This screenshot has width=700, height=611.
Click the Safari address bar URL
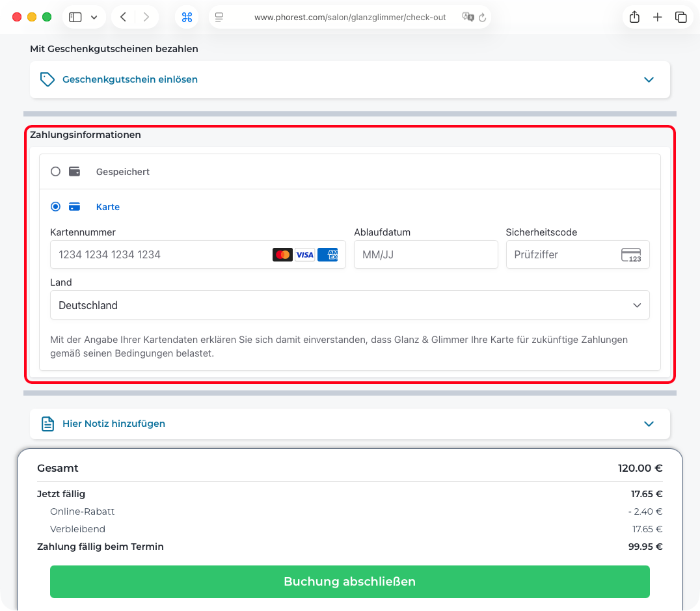point(349,18)
